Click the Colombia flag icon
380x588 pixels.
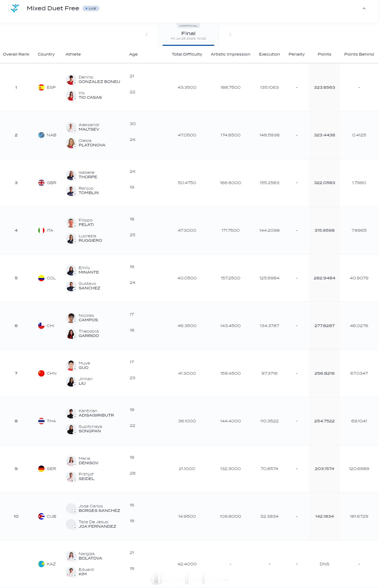(x=41, y=278)
